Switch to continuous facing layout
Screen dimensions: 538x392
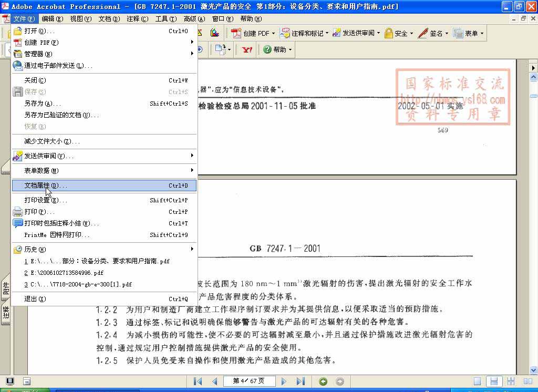511,381
